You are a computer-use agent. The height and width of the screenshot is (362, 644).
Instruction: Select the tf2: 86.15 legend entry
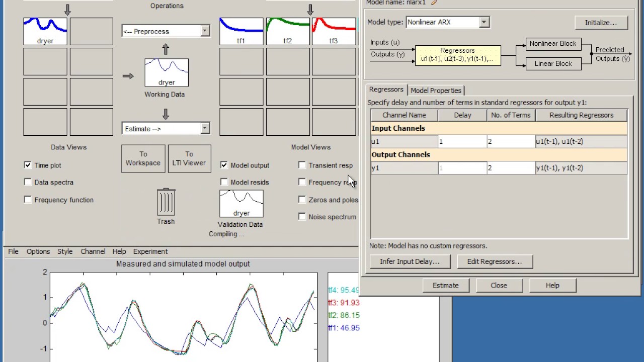pyautogui.click(x=344, y=315)
